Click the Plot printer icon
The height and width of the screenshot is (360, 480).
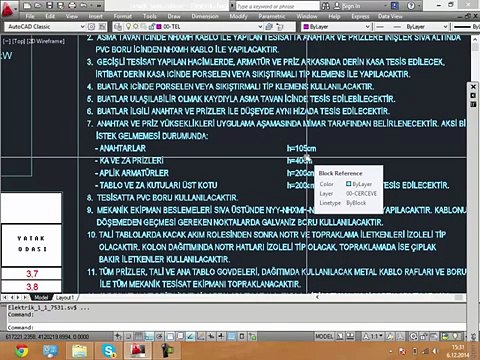tap(72, 6)
